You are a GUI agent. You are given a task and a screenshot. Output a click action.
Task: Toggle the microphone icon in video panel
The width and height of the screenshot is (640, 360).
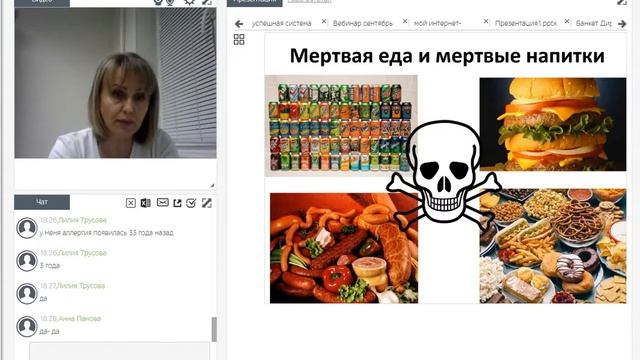click(170, 2)
